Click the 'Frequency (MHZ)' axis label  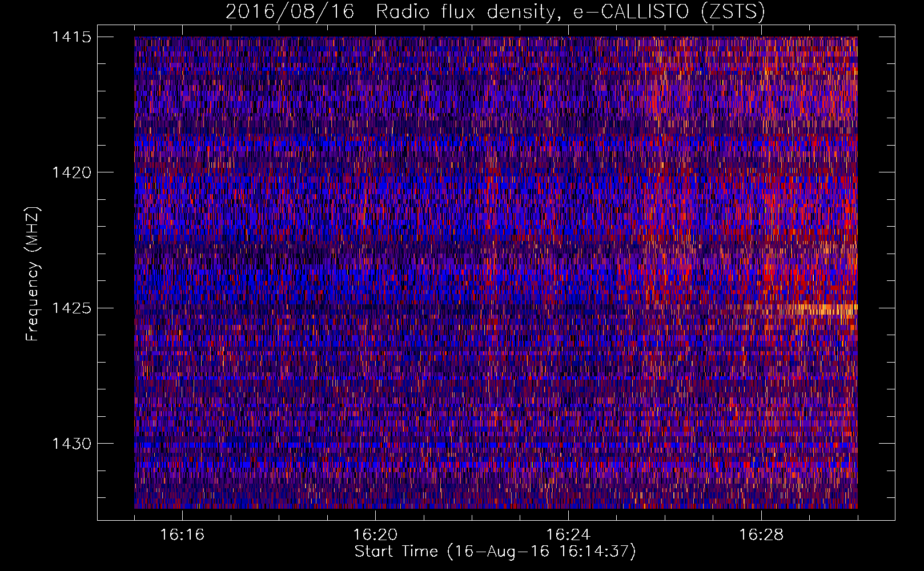33,274
